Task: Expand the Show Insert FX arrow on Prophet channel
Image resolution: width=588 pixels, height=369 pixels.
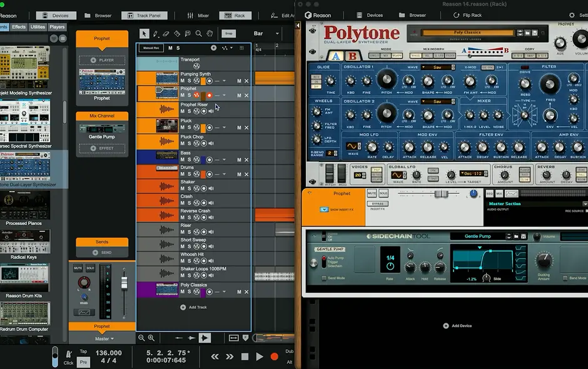Action: tap(324, 210)
